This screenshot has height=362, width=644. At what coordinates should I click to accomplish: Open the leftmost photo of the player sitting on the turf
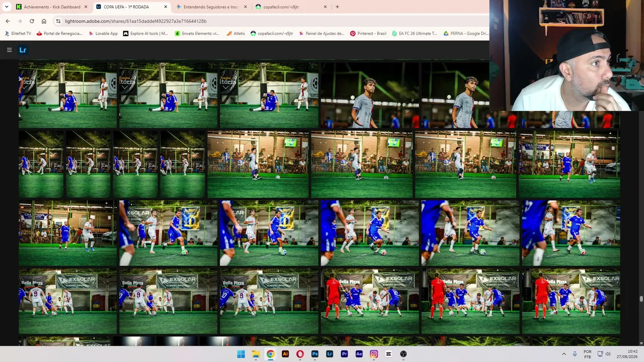(67, 95)
